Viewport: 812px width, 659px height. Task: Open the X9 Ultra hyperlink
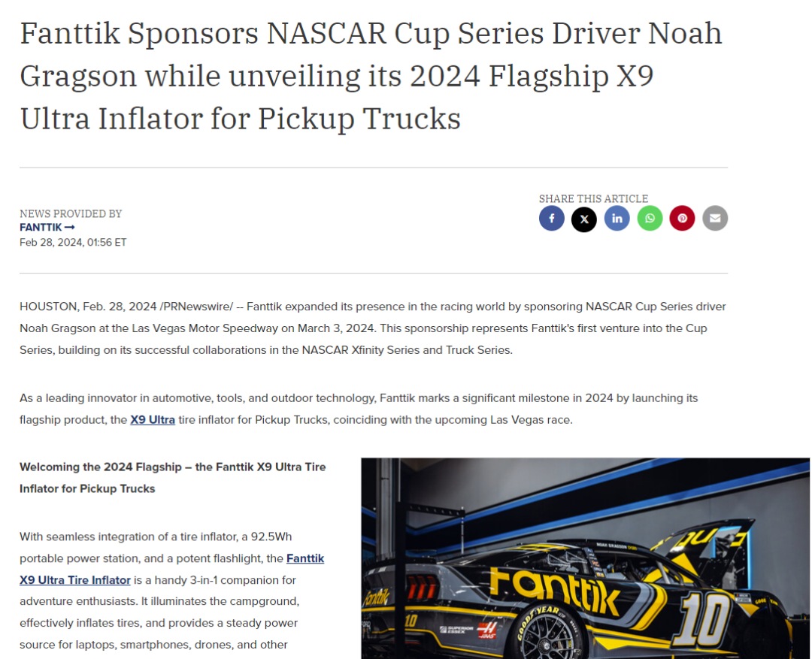tap(153, 420)
